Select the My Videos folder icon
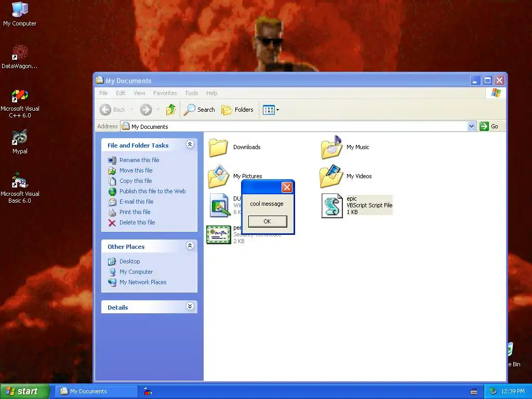This screenshot has height=399, width=532. point(331,177)
